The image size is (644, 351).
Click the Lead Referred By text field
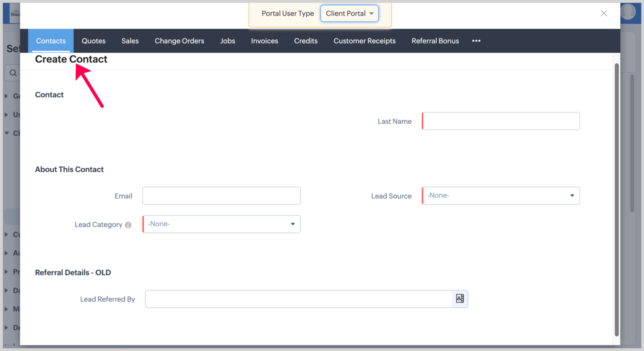298,299
